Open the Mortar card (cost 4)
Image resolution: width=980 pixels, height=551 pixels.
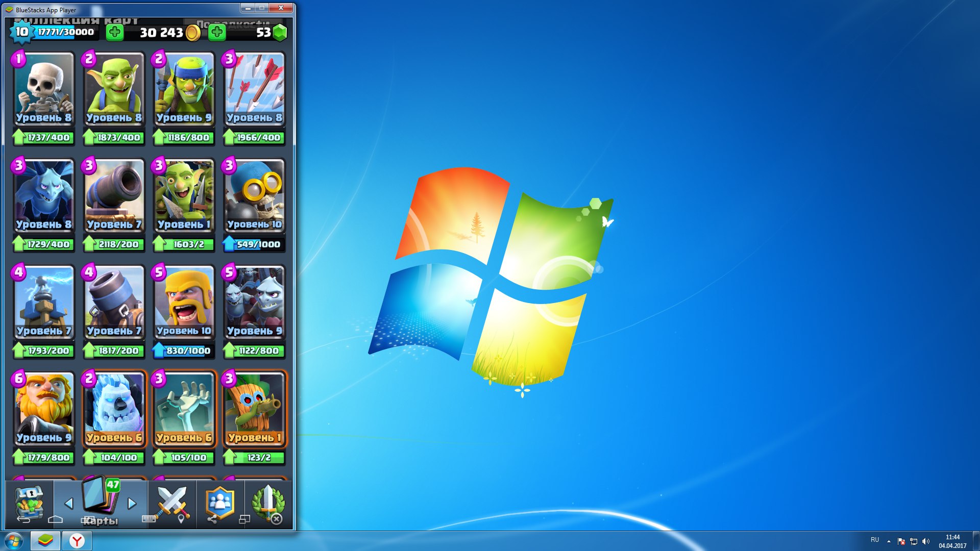pos(114,303)
